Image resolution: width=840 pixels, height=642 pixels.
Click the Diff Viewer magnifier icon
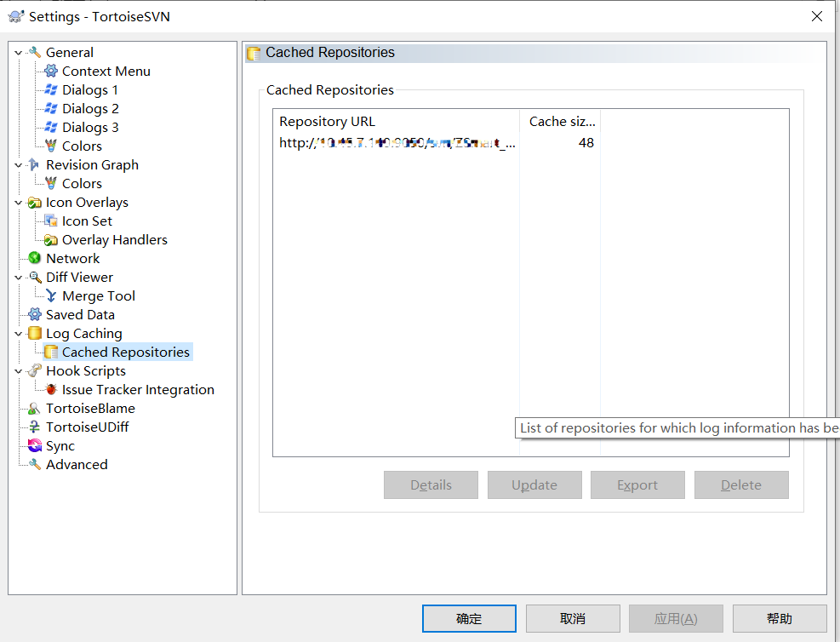[35, 277]
